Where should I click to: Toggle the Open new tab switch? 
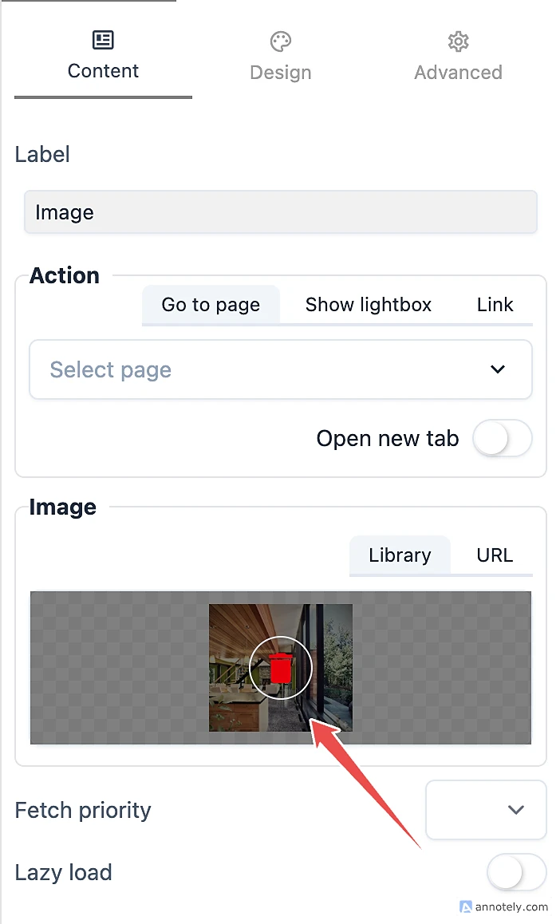point(502,439)
